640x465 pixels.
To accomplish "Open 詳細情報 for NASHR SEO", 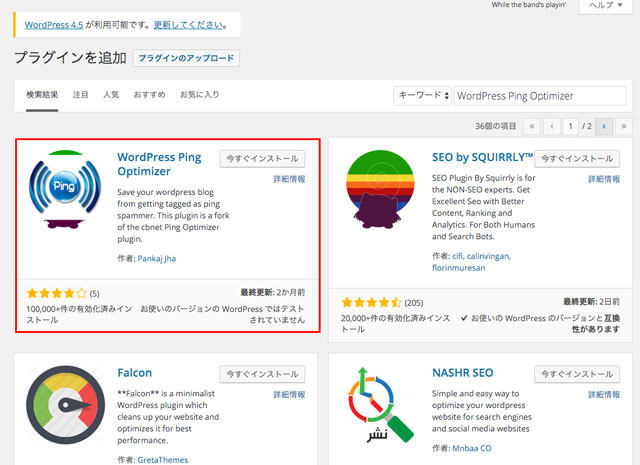I will 604,394.
